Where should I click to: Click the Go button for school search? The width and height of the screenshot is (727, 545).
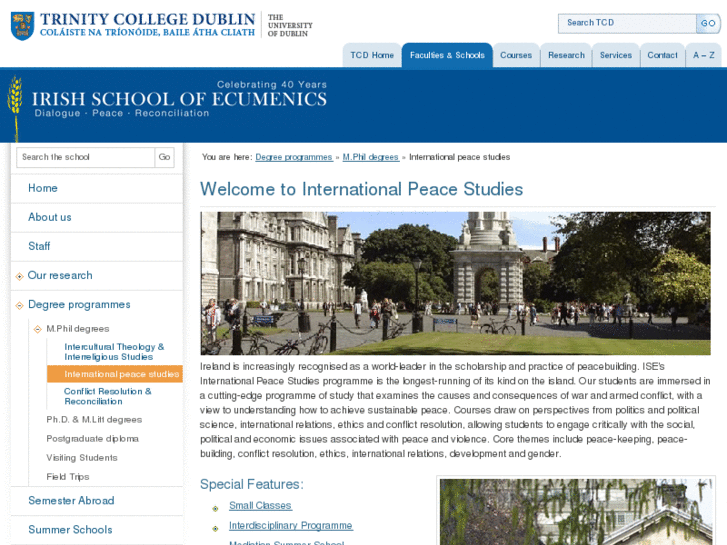pos(165,157)
